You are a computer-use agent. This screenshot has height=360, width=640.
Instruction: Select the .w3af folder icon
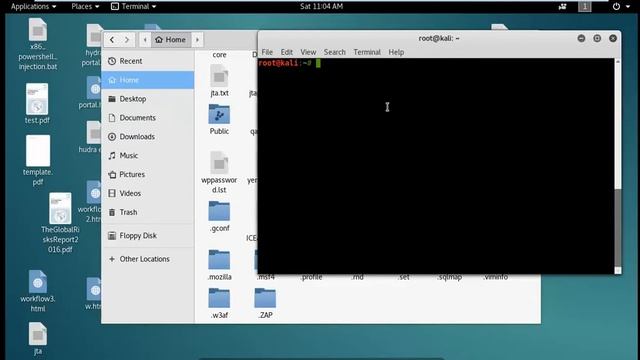(x=219, y=298)
